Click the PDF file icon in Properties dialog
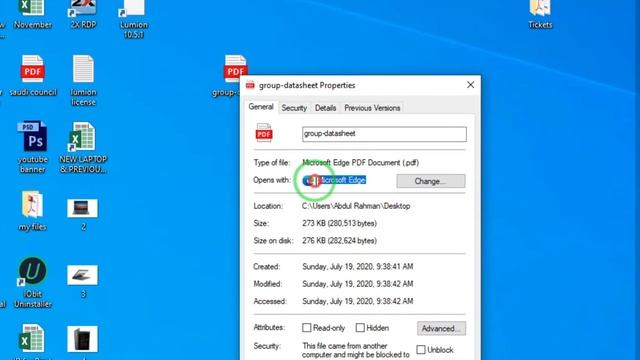Image resolution: width=640 pixels, height=360 pixels. coord(264,133)
